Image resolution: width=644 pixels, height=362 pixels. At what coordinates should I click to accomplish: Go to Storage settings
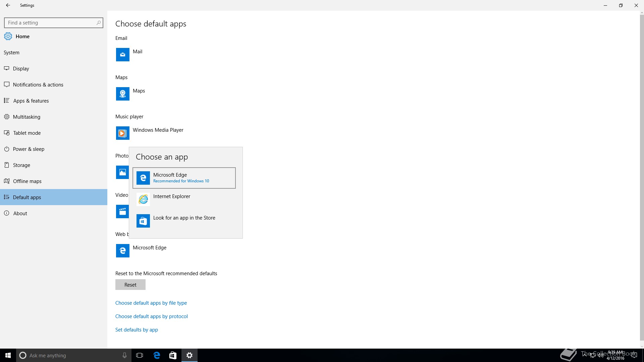[x=54, y=165]
